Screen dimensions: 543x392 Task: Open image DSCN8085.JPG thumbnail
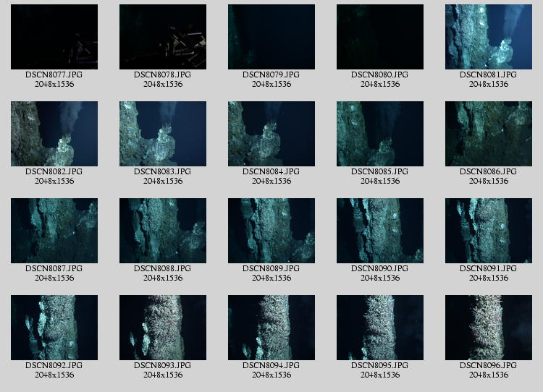click(x=380, y=134)
